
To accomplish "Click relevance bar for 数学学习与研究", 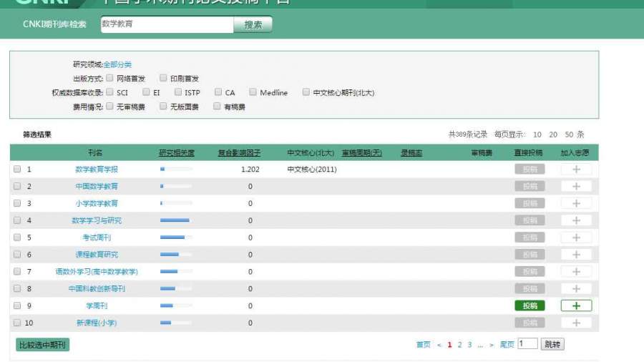I will coord(176,220).
